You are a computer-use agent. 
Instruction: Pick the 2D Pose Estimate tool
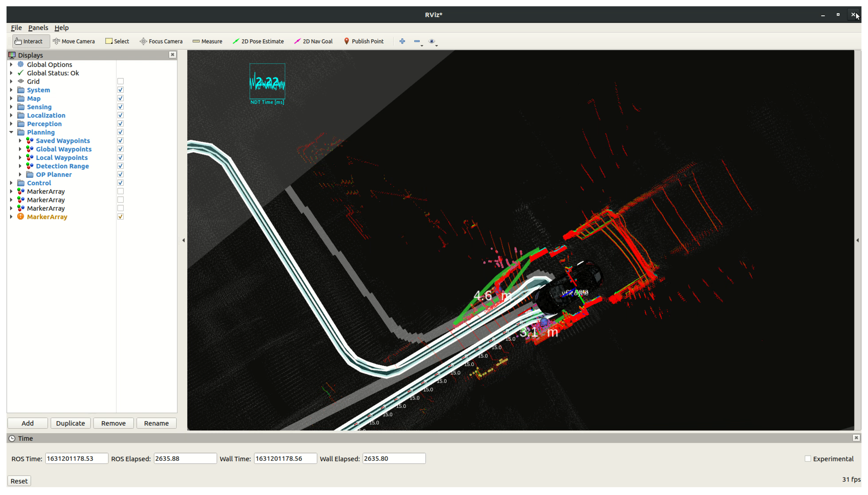(258, 41)
